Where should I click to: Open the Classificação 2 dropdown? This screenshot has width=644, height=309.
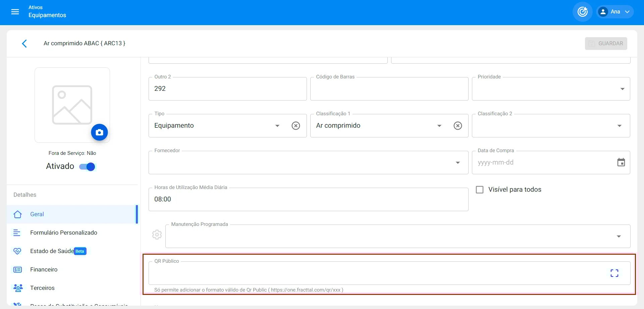click(619, 126)
